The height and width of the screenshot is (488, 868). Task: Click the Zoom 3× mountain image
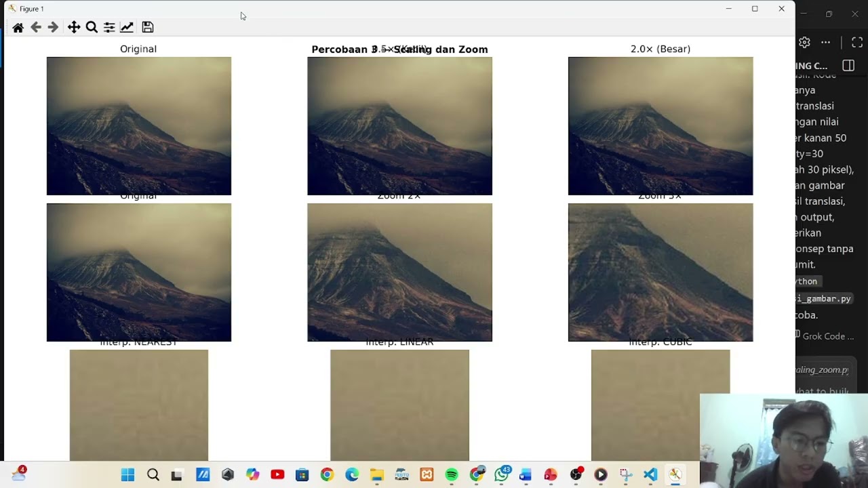point(660,272)
